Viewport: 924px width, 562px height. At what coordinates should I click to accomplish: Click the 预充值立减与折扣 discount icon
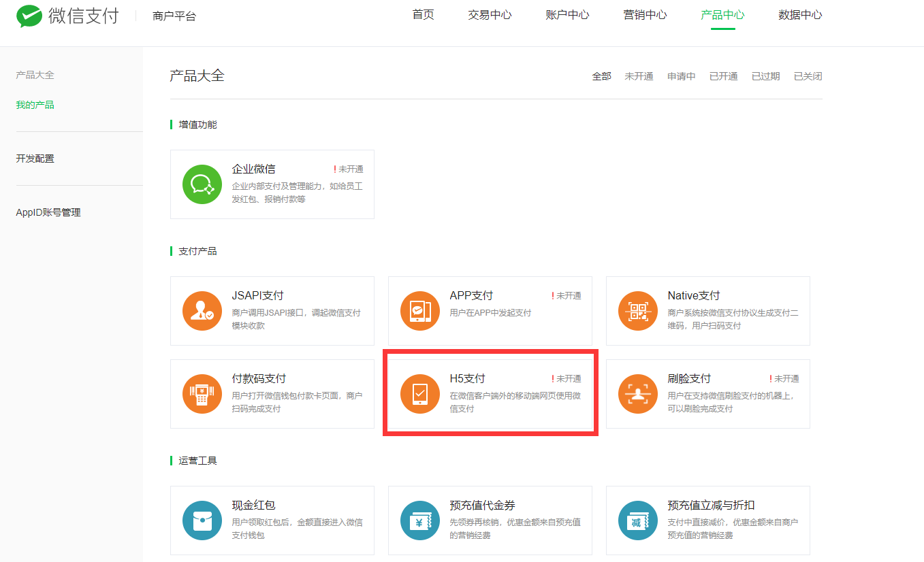coord(638,520)
